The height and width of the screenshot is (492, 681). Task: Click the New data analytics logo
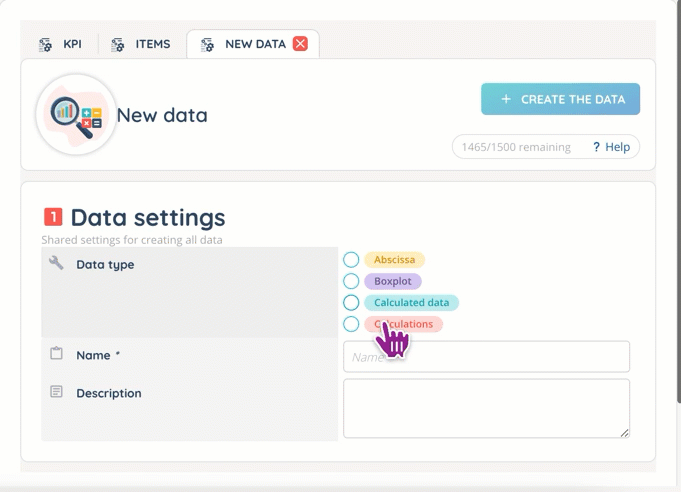[x=76, y=114]
